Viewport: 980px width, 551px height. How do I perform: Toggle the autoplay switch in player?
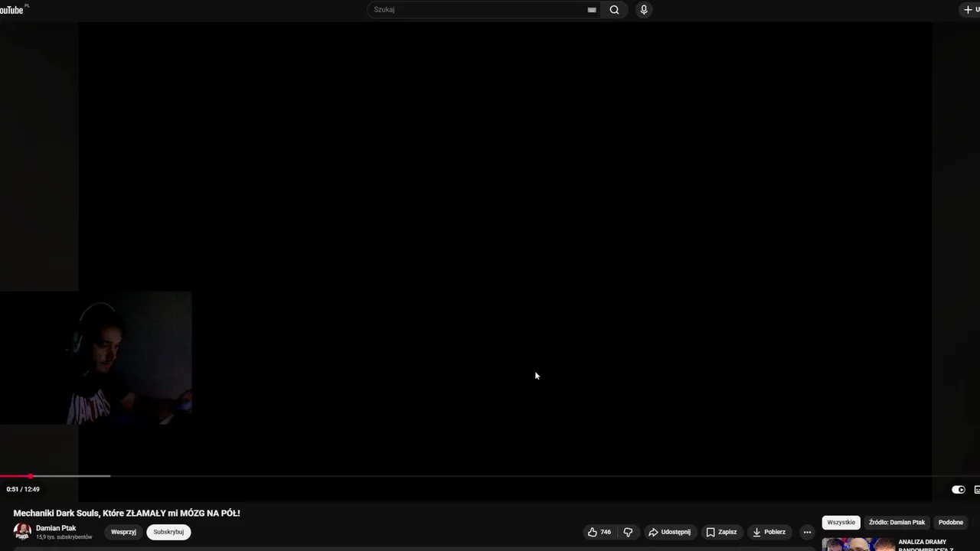pos(959,490)
